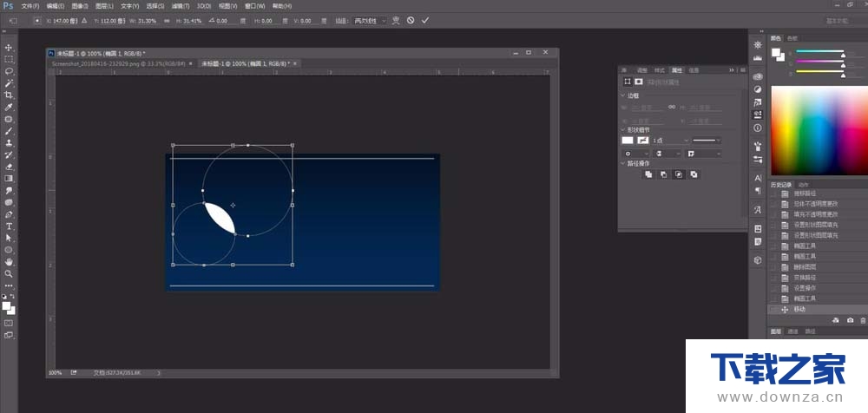Screen dimensions: 868x413
Task: Click the shape fill color swatch in Properties
Action: 628,141
